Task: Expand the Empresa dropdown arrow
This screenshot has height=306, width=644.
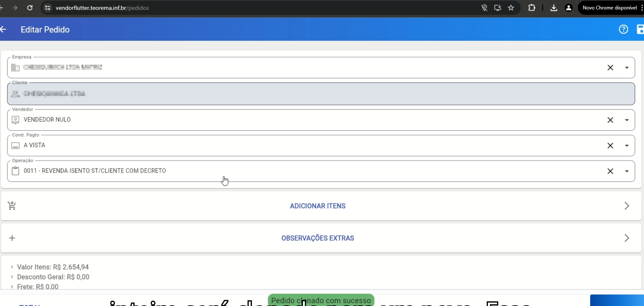Action: tap(627, 68)
